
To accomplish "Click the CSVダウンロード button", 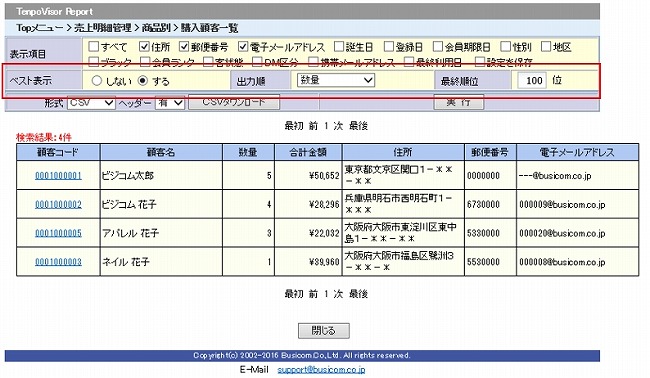I will coord(234,102).
